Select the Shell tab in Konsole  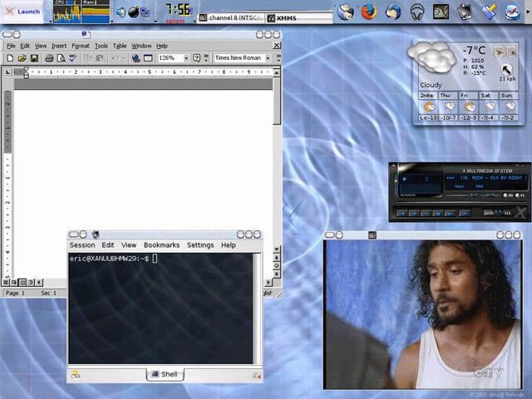click(x=165, y=375)
